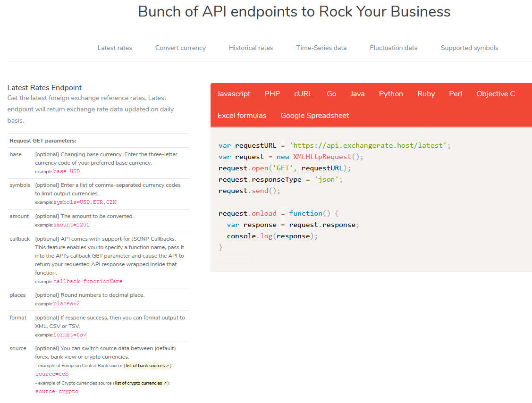This screenshot has width=532, height=403.
Task: Click the request.send() code line
Action: point(249,191)
